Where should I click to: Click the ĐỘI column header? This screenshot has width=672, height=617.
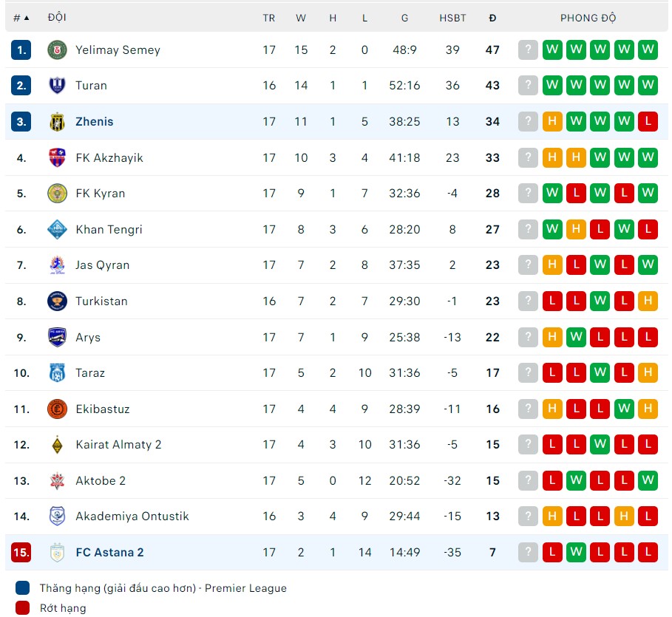tap(56, 18)
